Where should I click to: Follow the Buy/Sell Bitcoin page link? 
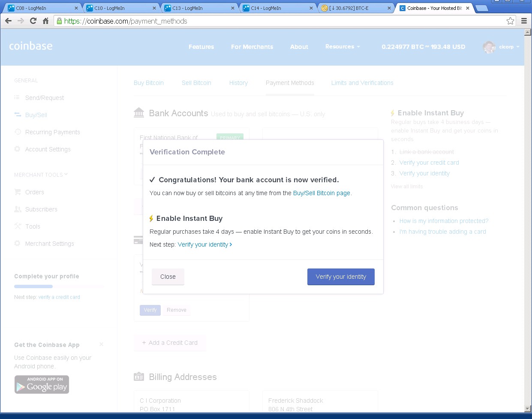(322, 193)
